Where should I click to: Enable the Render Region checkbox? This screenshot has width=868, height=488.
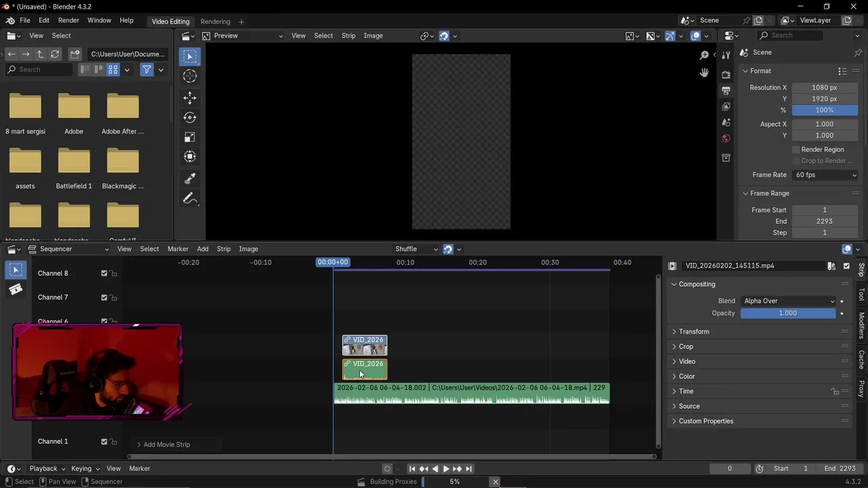[x=796, y=149]
